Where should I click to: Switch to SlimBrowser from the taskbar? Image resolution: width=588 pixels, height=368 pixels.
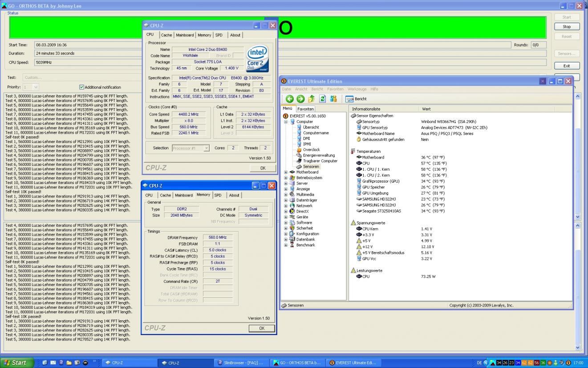coord(242,363)
